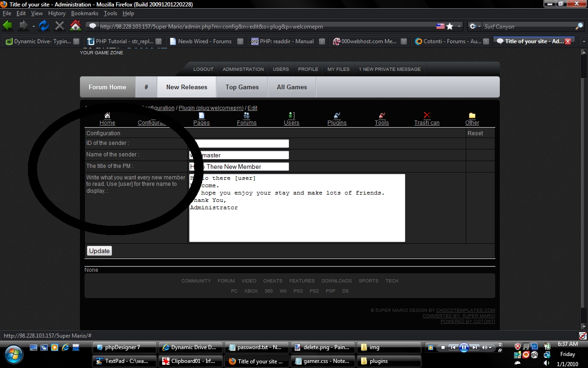This screenshot has height=368, width=588.
Task: Open the Bookmarks menu
Action: [x=85, y=13]
